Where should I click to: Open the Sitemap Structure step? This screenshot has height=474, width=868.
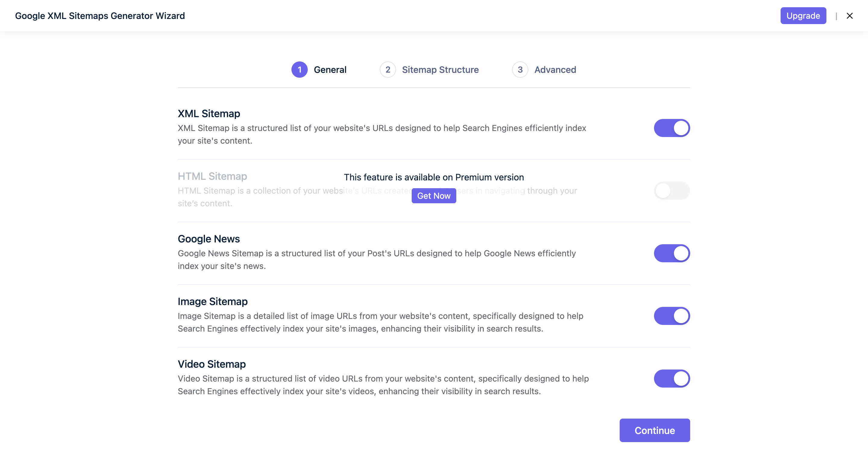click(429, 70)
